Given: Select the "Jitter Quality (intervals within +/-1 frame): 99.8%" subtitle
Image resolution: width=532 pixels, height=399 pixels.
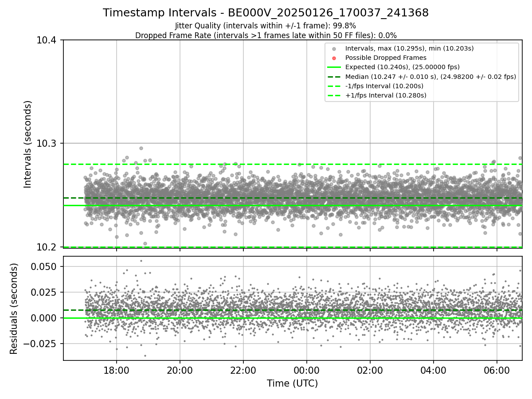Looking at the screenshot, I should coord(266,26).
